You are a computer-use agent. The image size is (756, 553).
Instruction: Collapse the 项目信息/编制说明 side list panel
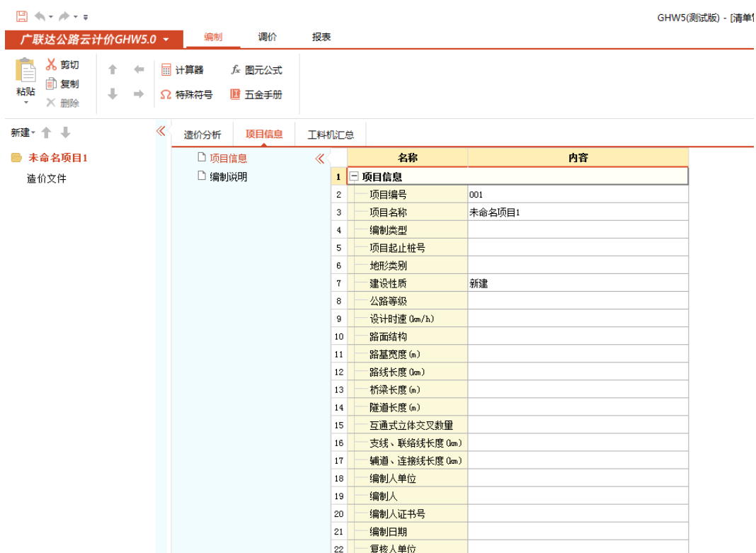pyautogui.click(x=319, y=159)
